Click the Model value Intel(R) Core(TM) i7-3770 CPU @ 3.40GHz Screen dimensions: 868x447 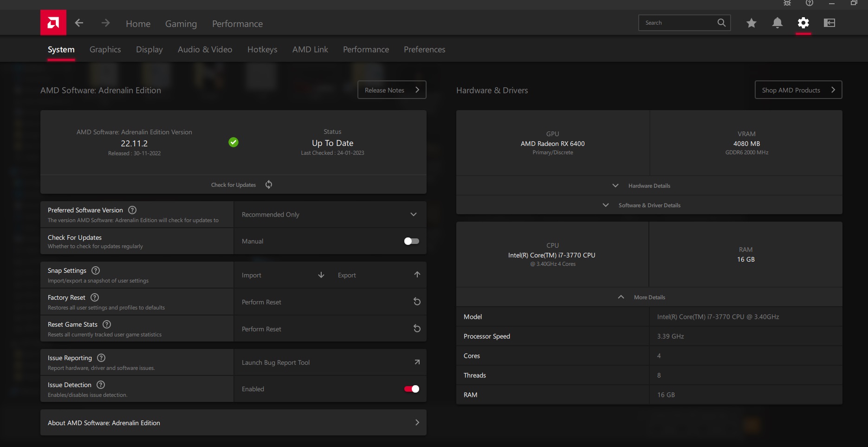pos(718,316)
